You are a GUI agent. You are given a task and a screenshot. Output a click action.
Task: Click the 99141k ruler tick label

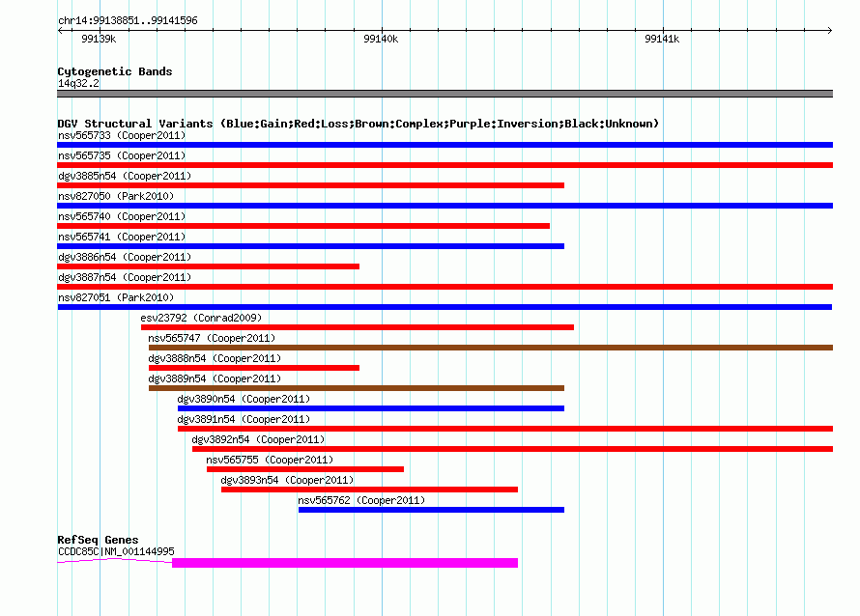click(662, 39)
